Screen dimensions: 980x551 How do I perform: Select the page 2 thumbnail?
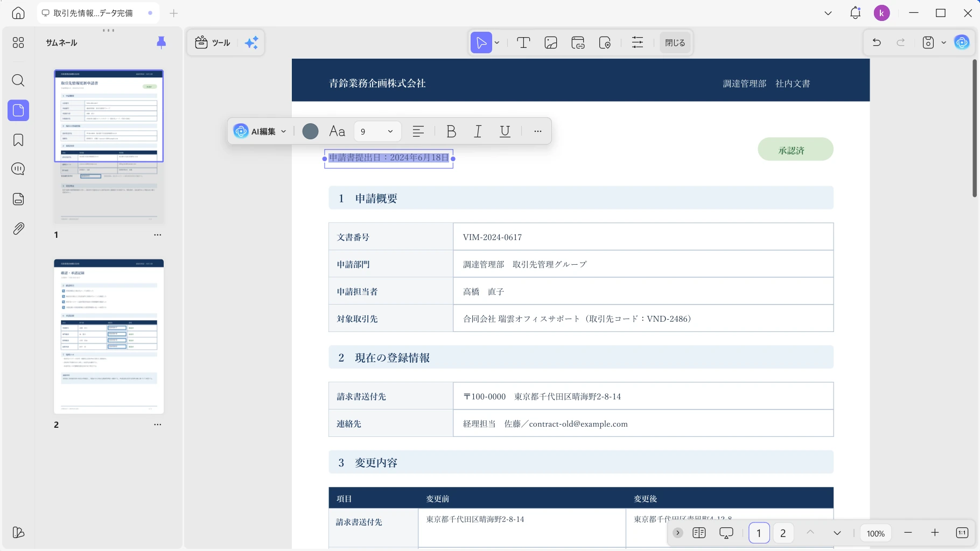109,336
